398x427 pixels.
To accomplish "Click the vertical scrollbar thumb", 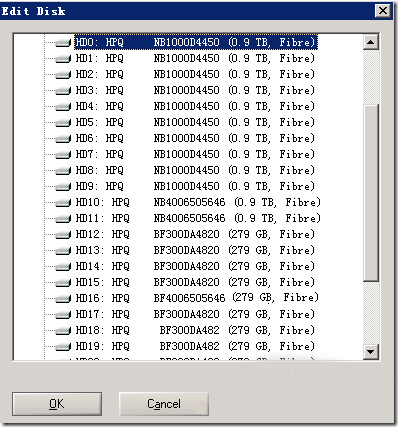I will point(371,193).
